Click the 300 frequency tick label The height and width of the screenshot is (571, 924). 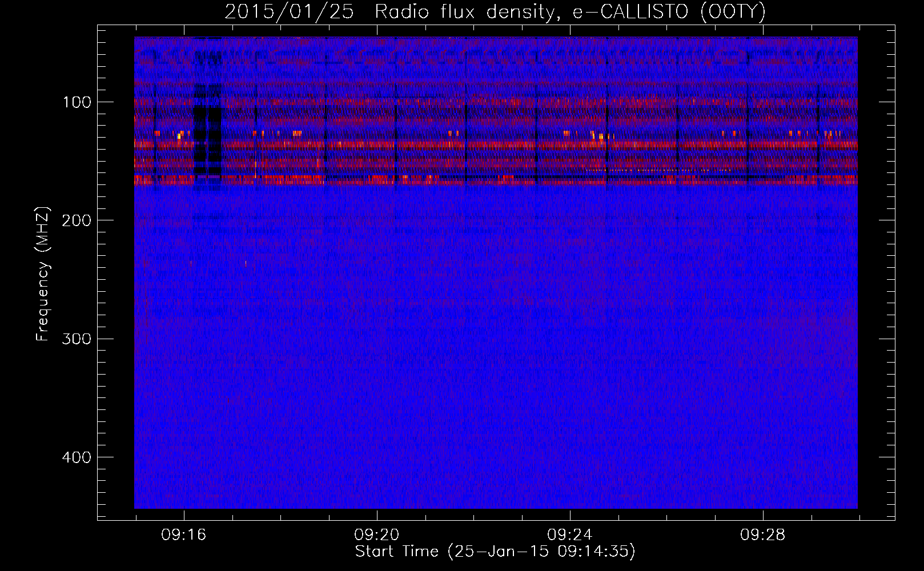76,339
